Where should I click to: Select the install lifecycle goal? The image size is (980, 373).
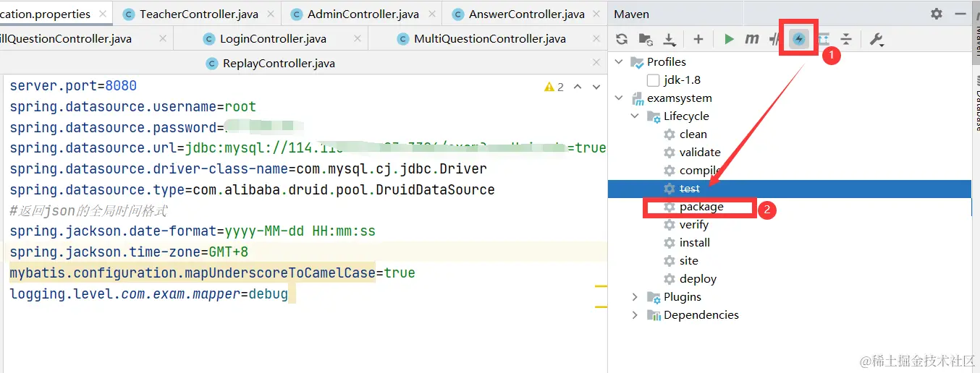coord(694,243)
